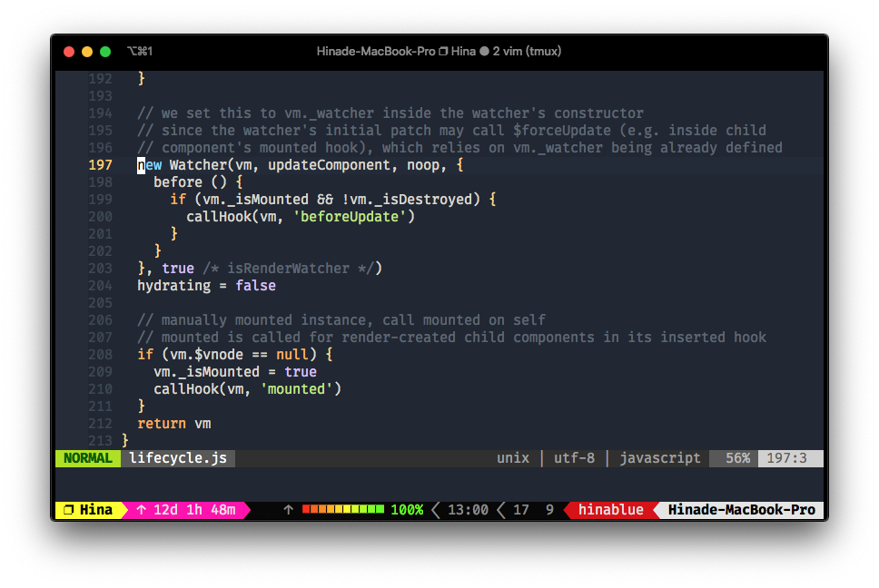Image resolution: width=879 pixels, height=588 pixels.
Task: Click 'vm._isMounted' on line 209
Action: tap(206, 372)
